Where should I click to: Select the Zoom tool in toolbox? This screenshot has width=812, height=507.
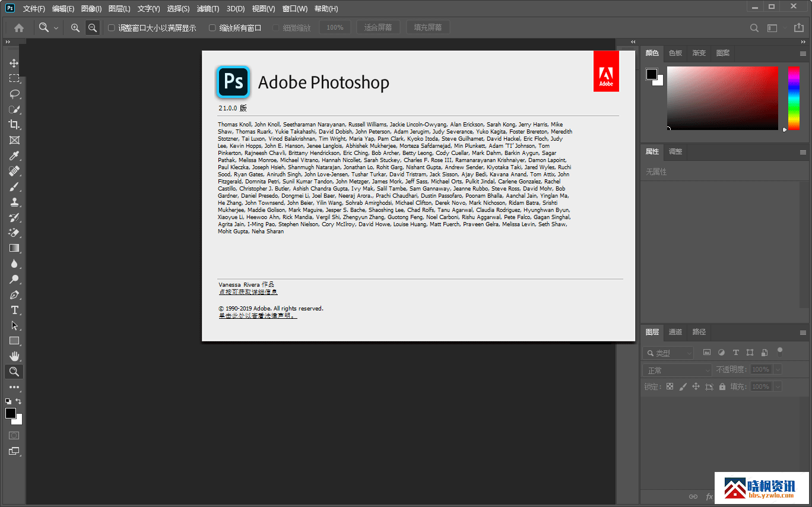[x=14, y=372]
